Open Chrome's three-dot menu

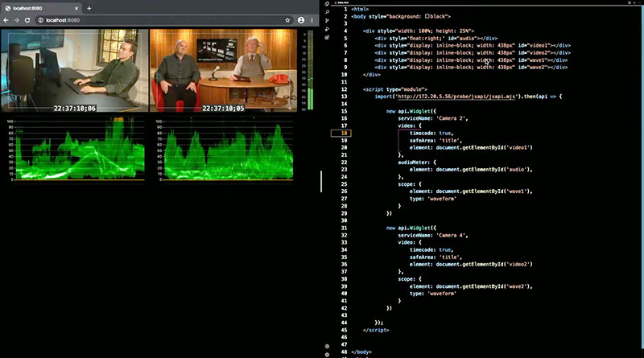pyautogui.click(x=313, y=19)
